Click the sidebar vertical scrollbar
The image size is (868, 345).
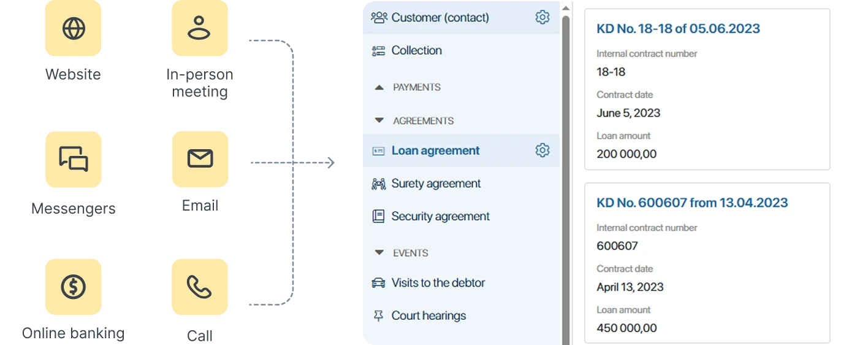(566, 178)
